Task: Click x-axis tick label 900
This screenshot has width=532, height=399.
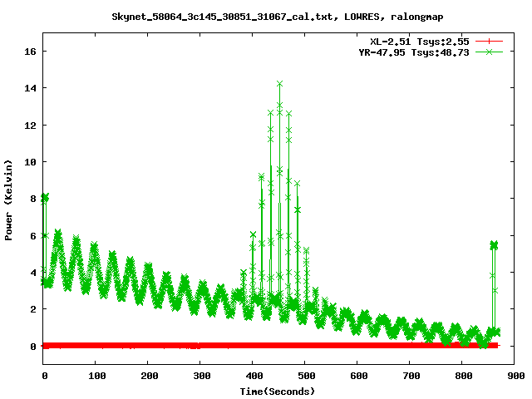Action: 515,376
